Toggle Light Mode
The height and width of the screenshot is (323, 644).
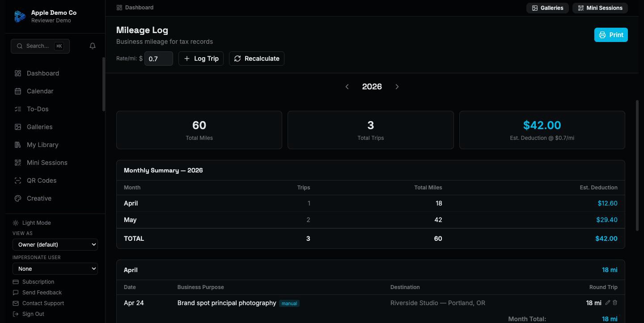coord(32,223)
